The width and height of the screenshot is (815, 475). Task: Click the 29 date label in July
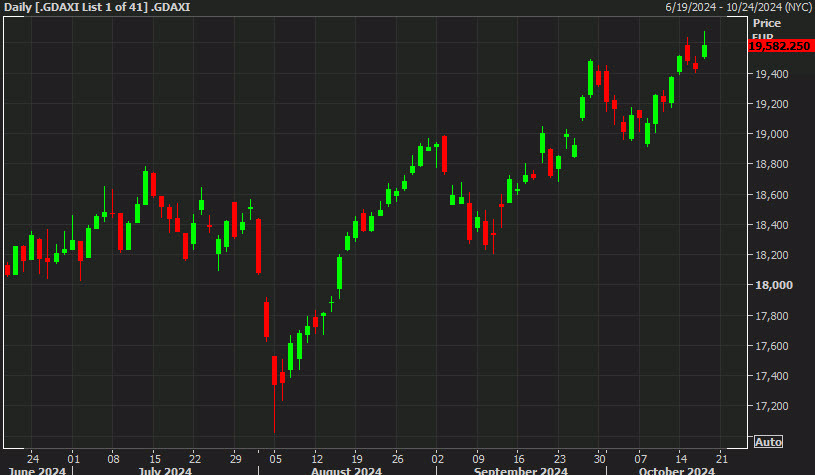[235, 459]
